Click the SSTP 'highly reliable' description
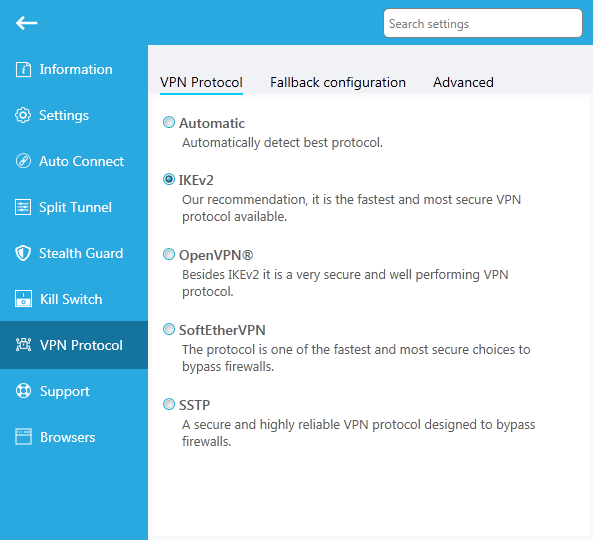This screenshot has height=540, width=593. point(359,433)
